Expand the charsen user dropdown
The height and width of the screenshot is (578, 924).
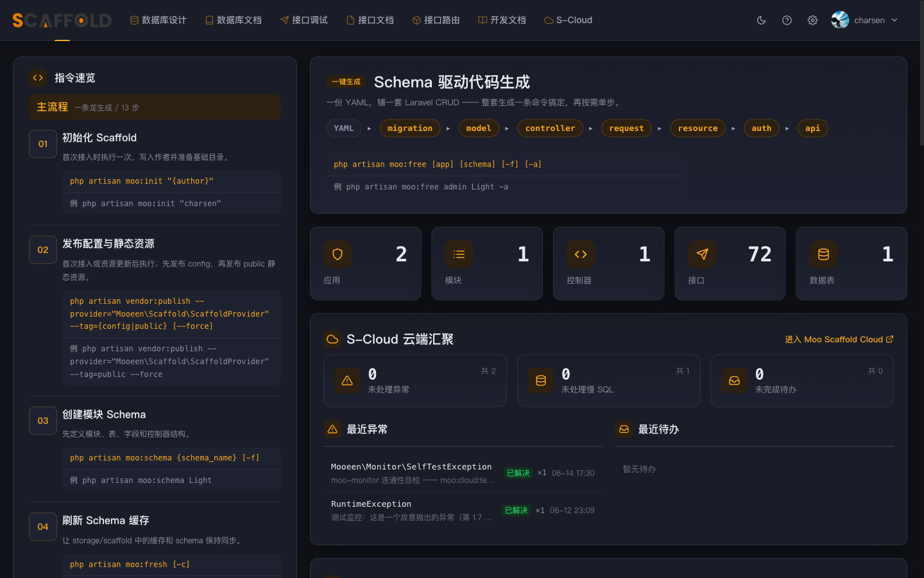865,20
